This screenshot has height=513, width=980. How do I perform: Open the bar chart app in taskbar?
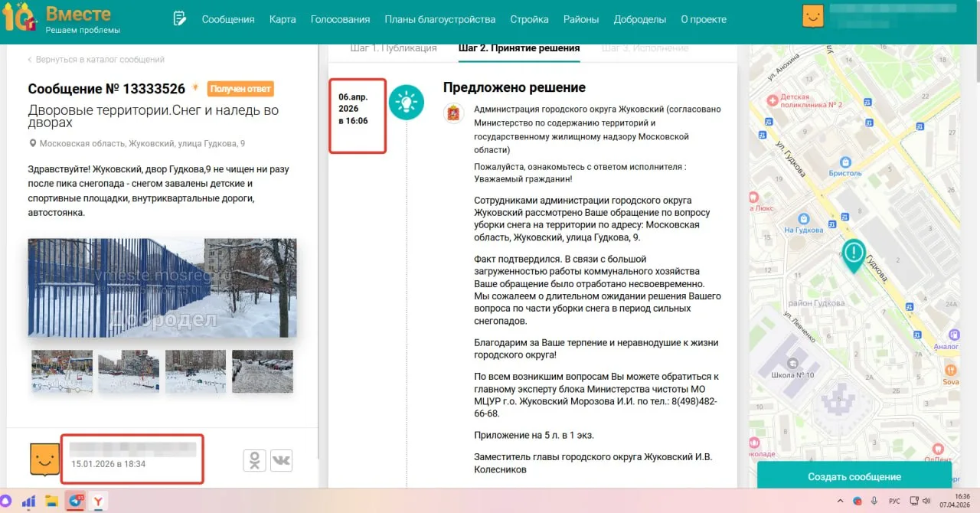point(28,502)
